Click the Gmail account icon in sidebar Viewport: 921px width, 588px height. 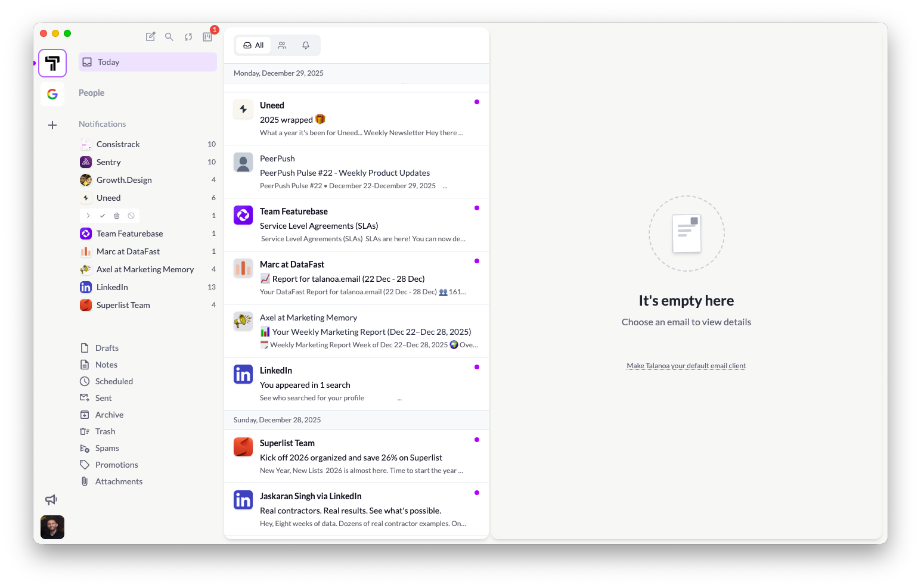tap(52, 94)
